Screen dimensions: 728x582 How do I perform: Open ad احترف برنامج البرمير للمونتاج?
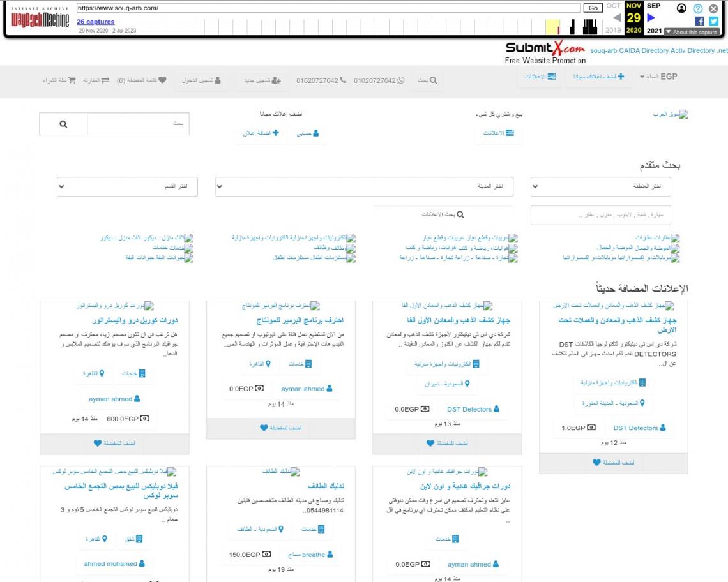click(x=300, y=320)
